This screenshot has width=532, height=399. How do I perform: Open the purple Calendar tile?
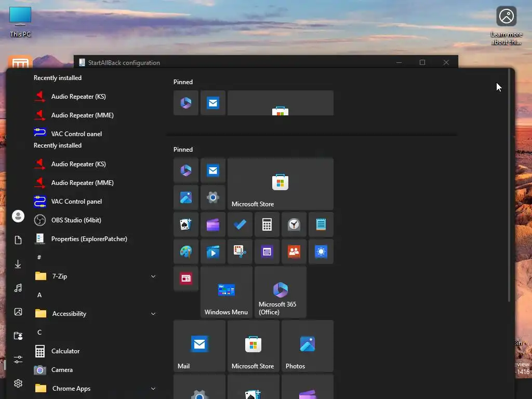(267, 251)
